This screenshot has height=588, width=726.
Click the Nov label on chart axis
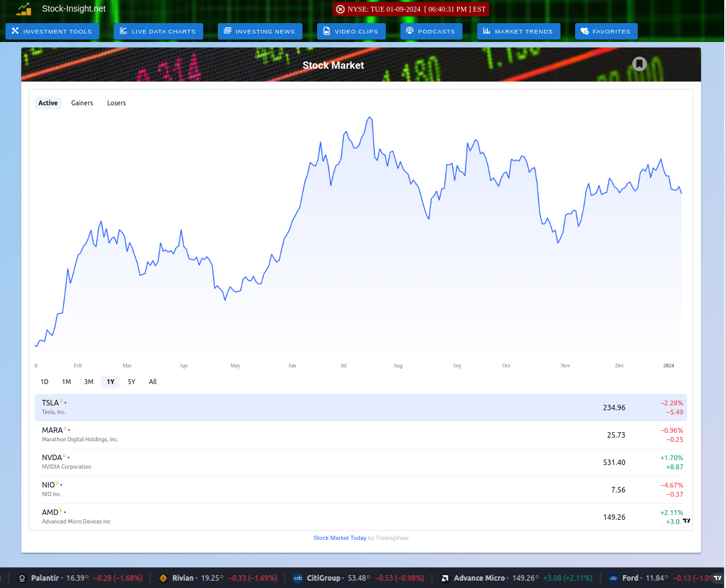(x=565, y=366)
